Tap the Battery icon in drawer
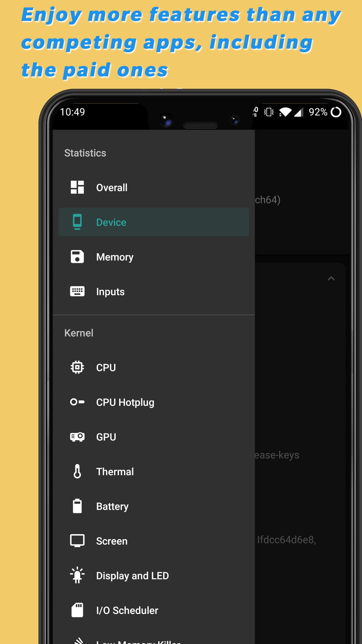Screen dimensions: 362x644 coord(77,506)
